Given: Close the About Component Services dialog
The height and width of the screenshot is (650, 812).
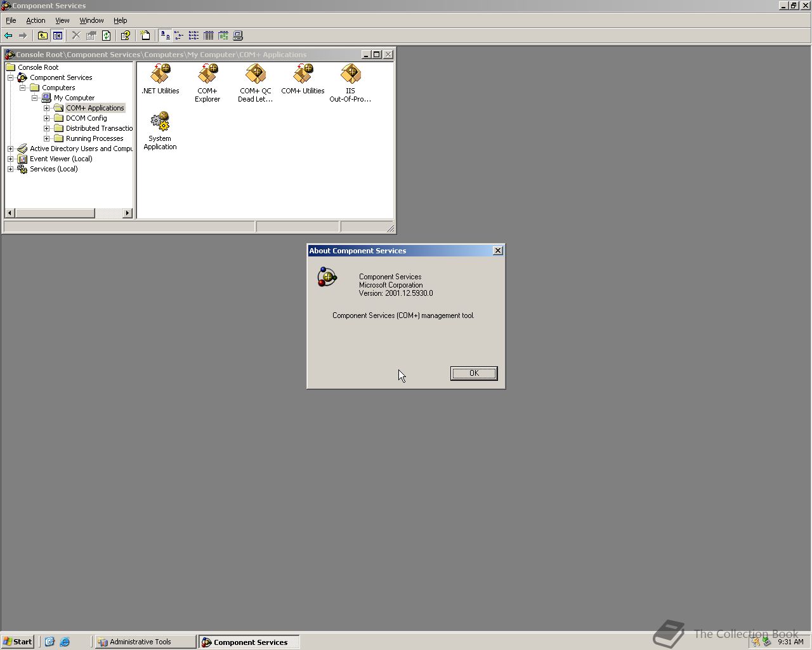Looking at the screenshot, I should coord(498,251).
